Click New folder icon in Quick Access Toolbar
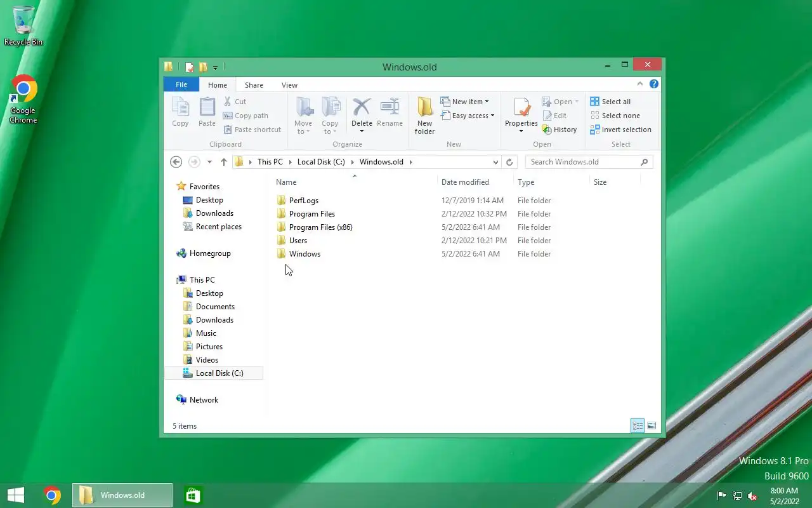 pyautogui.click(x=203, y=67)
